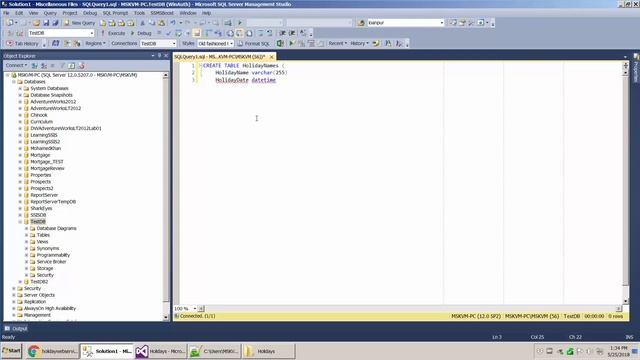Click the Windows Start button

11,351
